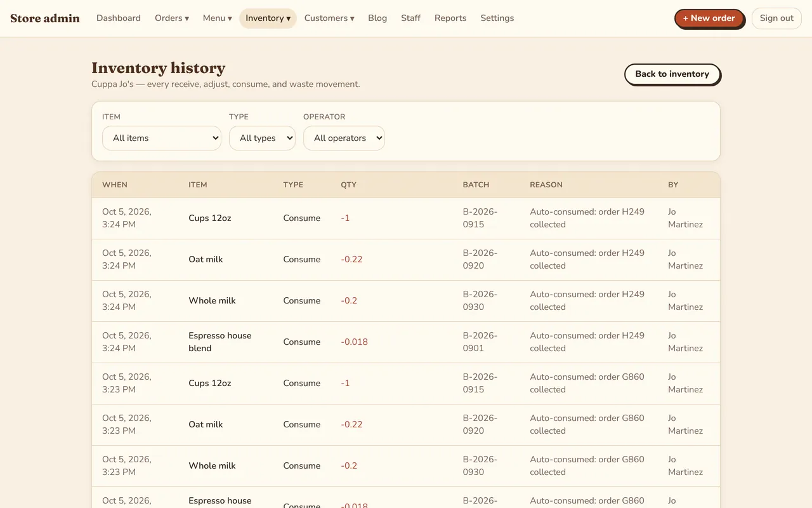This screenshot has width=812, height=508.
Task: Click the timestamp of the H249 Oat milk row
Action: 127,260
